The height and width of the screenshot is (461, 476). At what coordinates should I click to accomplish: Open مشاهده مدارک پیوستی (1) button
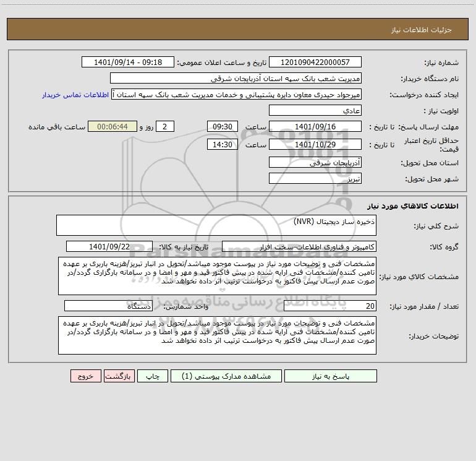(226, 376)
